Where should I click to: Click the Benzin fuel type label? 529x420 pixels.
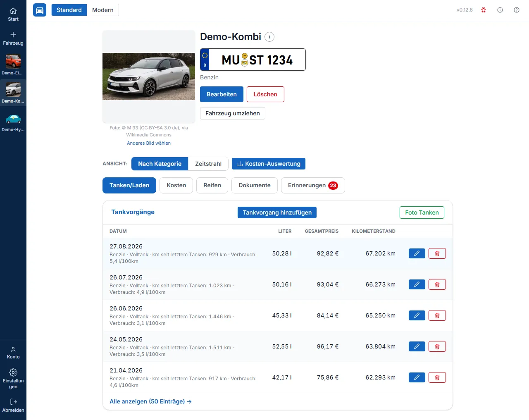(209, 77)
